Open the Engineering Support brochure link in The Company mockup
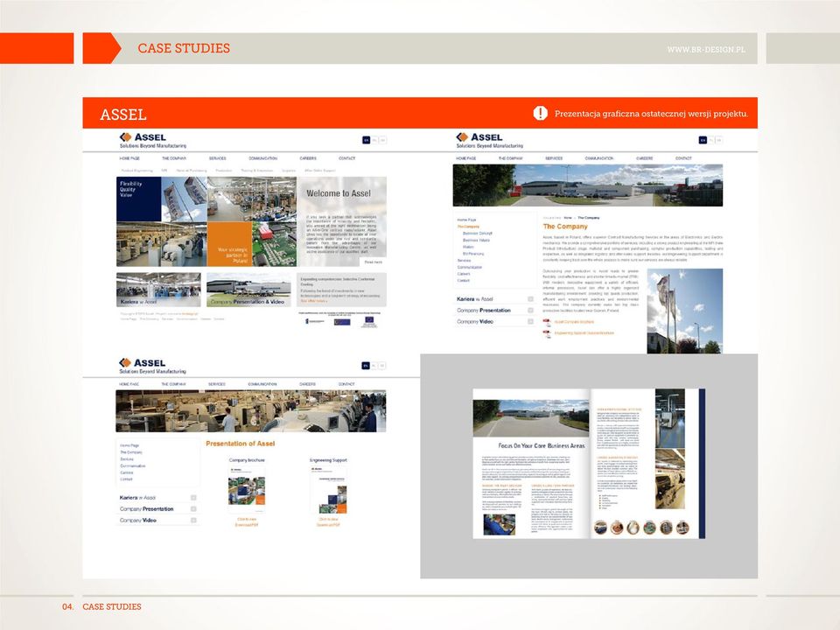The height and width of the screenshot is (630, 840). point(584,333)
